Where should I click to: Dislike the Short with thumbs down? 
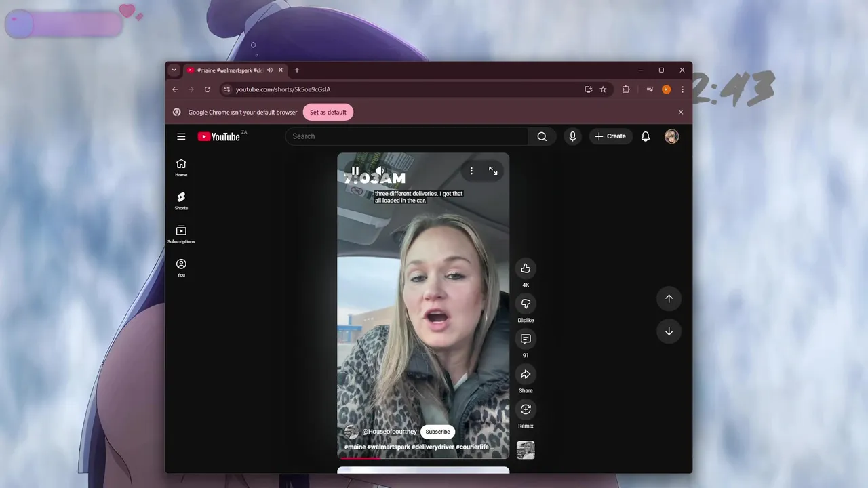coord(526,304)
